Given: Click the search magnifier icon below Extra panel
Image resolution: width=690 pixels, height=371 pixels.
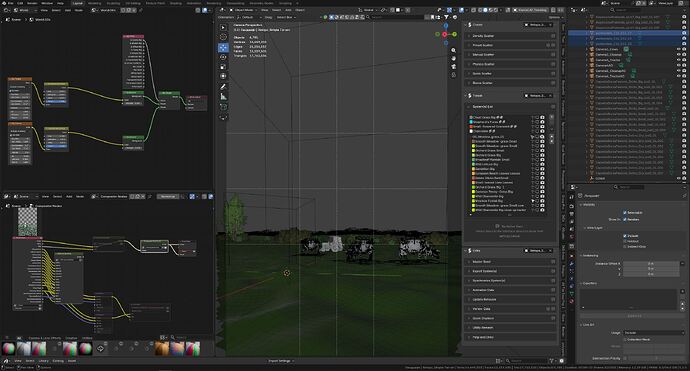Looking at the screenshot, I should pos(507,361).
